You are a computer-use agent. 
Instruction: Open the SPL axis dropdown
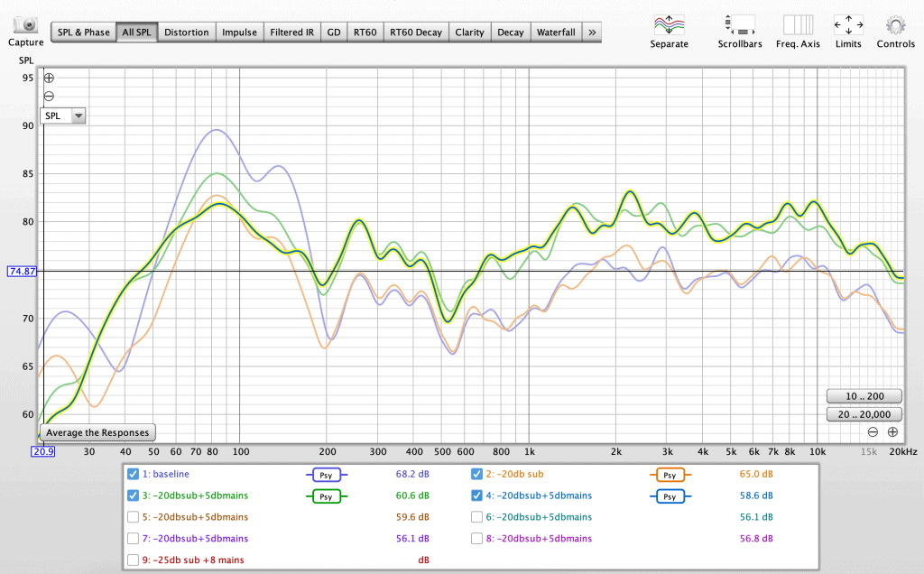click(x=63, y=116)
